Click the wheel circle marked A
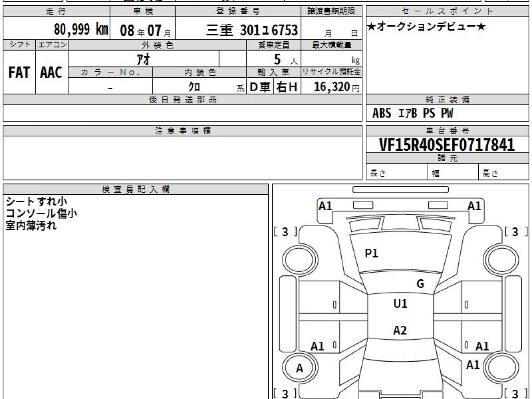532x399 pixels. click(x=300, y=368)
